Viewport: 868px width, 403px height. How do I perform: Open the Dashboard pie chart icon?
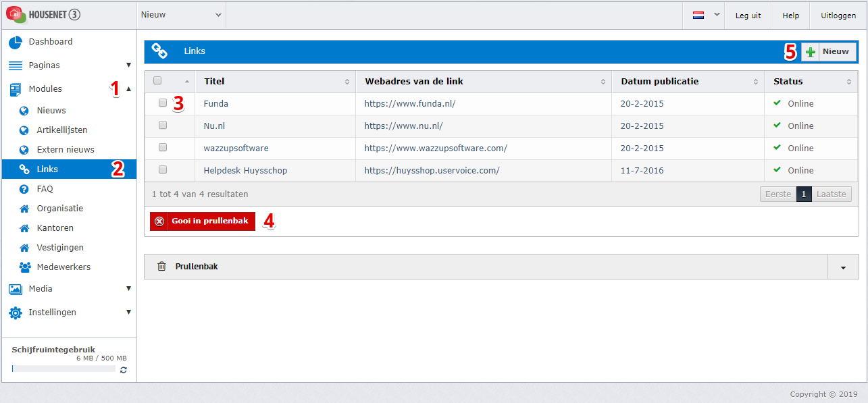(x=16, y=43)
